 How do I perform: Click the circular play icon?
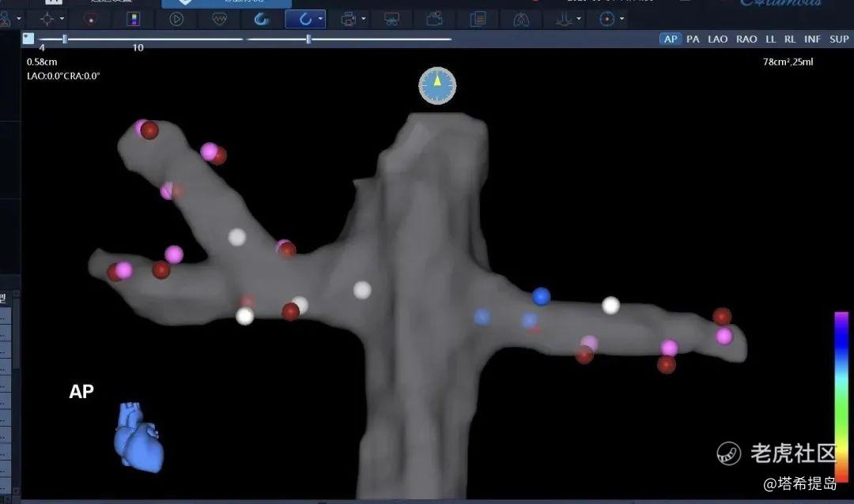(x=176, y=19)
